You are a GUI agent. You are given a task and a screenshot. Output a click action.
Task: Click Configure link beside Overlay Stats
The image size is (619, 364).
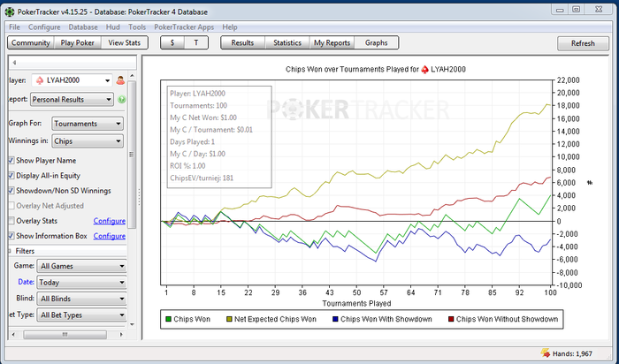click(x=110, y=221)
